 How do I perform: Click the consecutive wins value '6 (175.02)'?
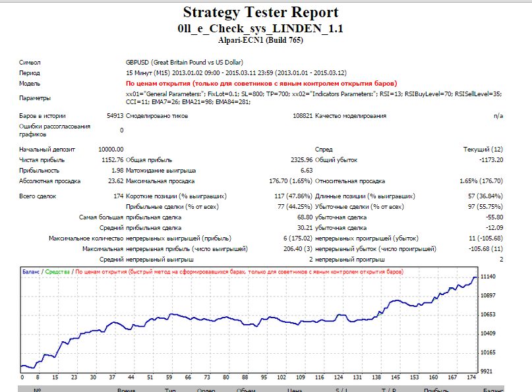[298, 238]
